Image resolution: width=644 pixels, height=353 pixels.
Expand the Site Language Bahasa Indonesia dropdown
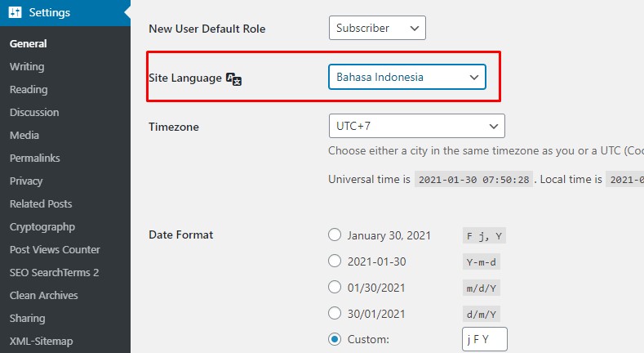(x=407, y=77)
